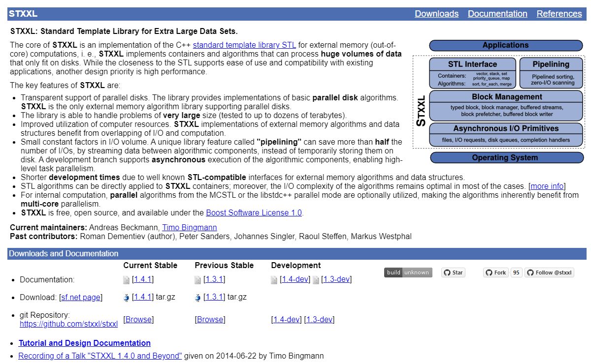
Task: Open the github.com/stxxl/stxxl repository URL
Action: tap(68, 324)
